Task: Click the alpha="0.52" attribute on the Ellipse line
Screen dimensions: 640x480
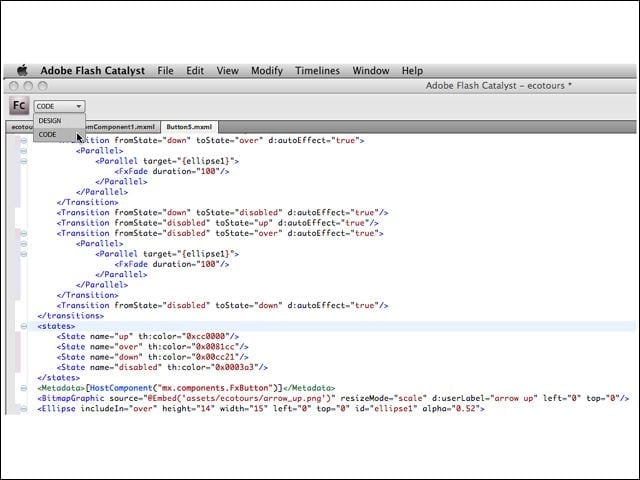Action: 451,409
